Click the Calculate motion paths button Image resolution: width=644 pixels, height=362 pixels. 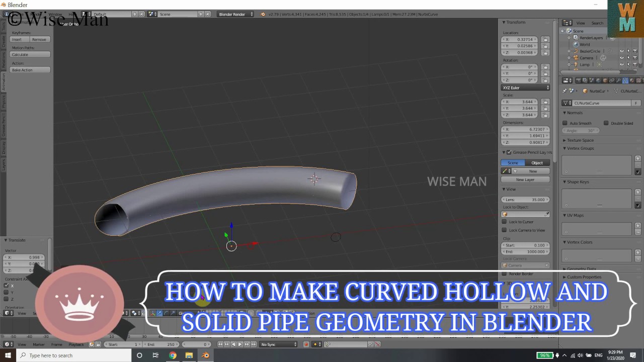tap(30, 54)
